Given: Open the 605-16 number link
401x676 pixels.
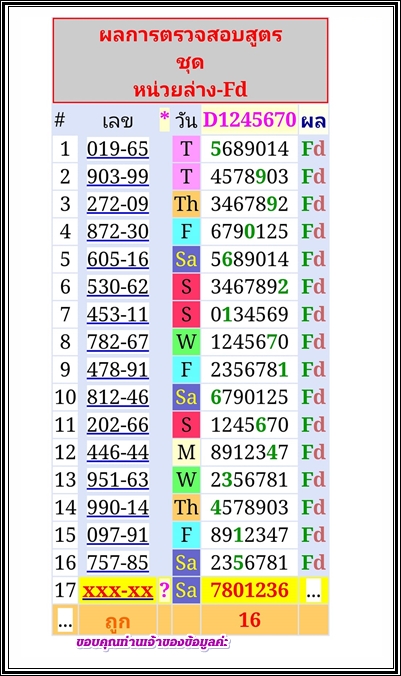Looking at the screenshot, I should (x=118, y=259).
